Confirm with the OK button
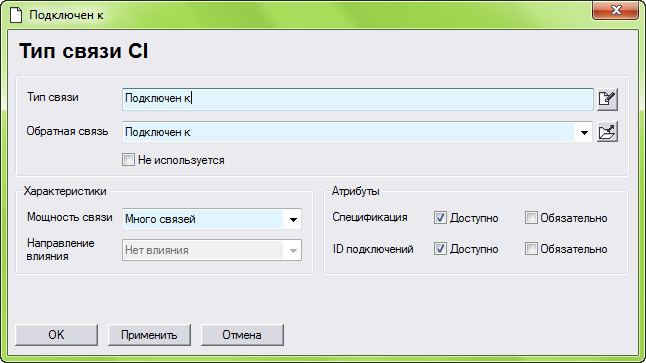 [56, 335]
